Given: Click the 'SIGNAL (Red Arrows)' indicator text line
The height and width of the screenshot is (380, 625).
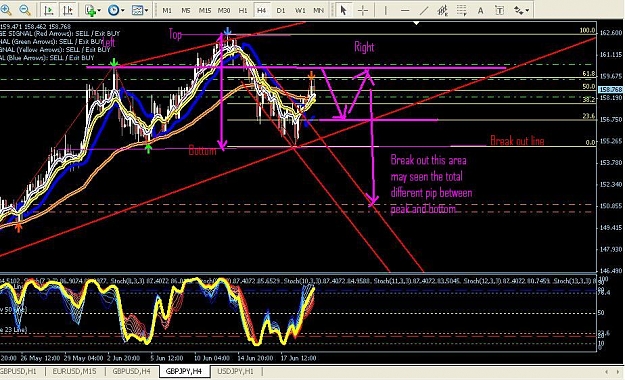Looking at the screenshot, I should point(60,34).
